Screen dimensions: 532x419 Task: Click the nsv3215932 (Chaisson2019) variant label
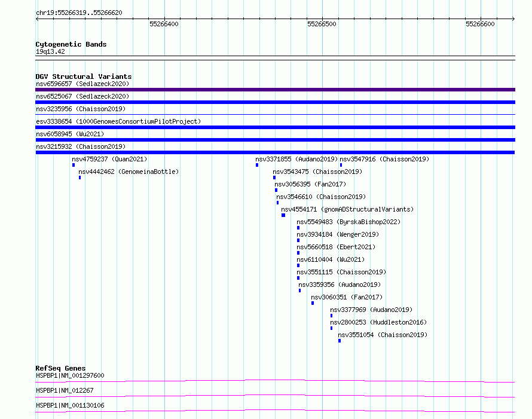coord(81,146)
